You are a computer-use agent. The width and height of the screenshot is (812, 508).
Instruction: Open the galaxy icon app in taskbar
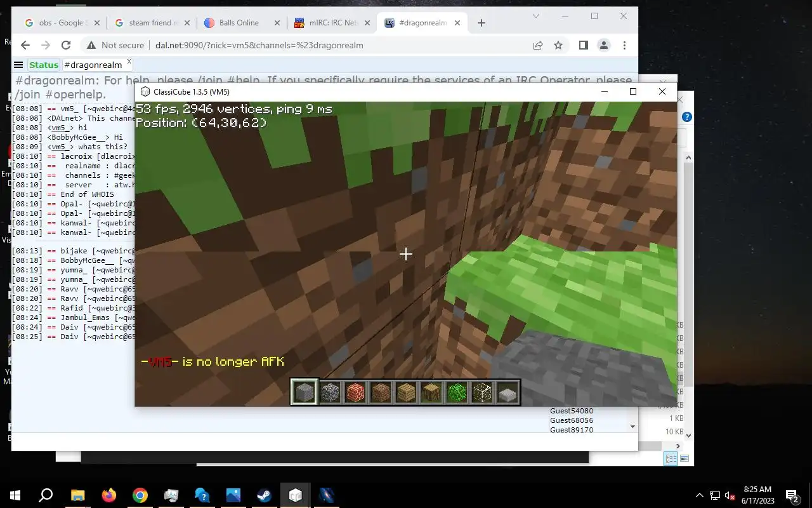(x=326, y=495)
